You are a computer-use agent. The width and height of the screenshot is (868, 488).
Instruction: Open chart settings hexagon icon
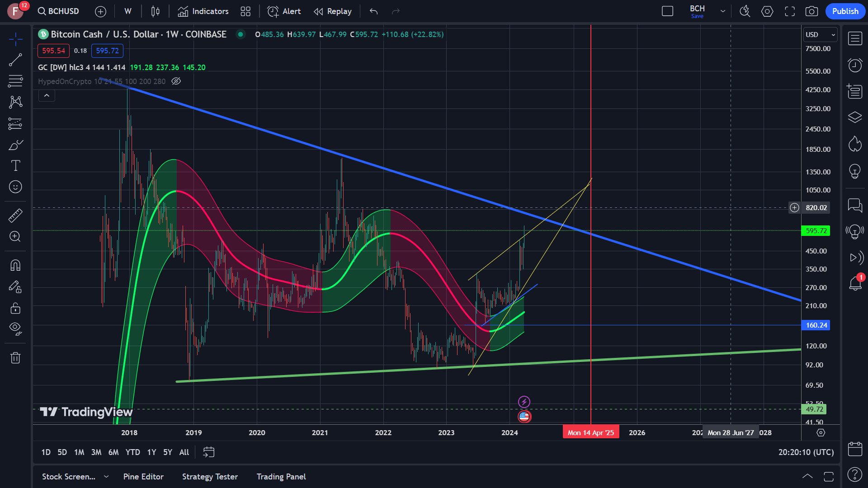pyautogui.click(x=767, y=11)
